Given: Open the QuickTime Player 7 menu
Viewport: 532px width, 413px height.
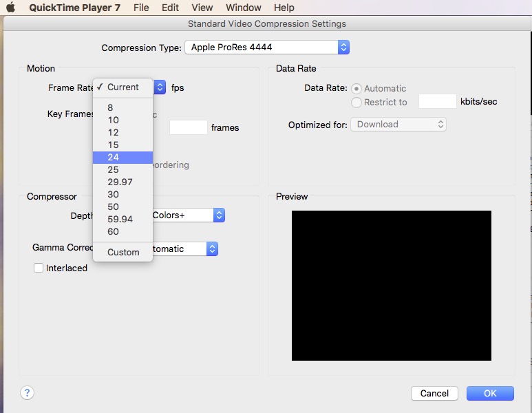Looking at the screenshot, I should coord(74,8).
